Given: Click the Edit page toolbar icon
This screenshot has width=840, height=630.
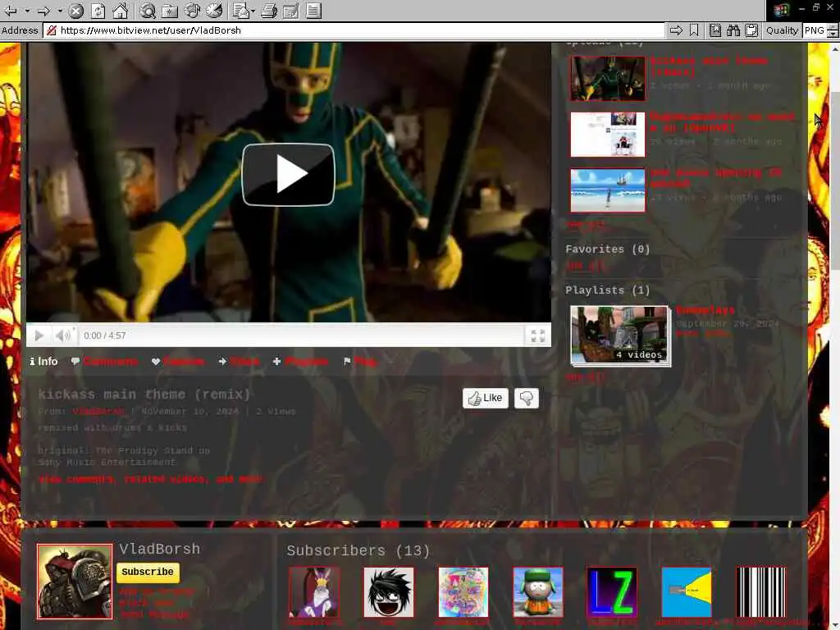Looking at the screenshot, I should (291, 10).
